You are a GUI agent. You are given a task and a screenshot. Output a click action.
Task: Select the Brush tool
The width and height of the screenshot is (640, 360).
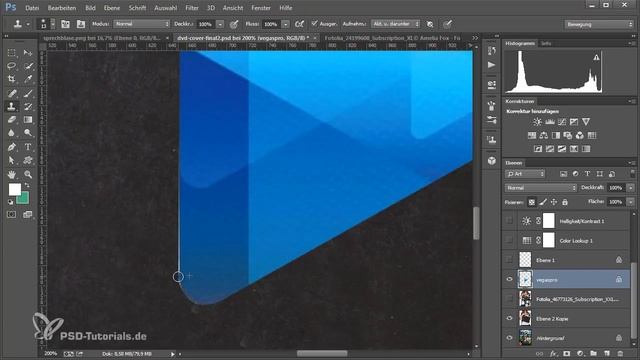(28, 93)
